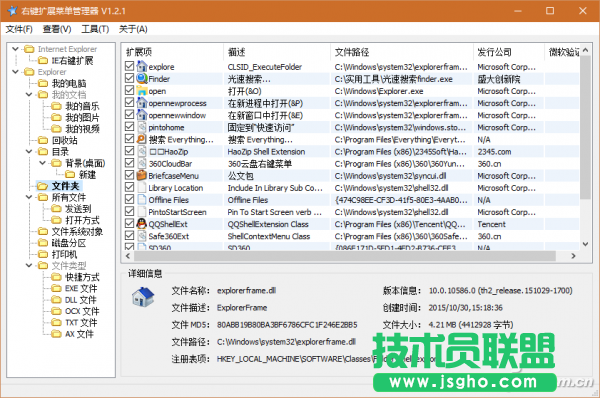Viewport: 600px width, 398px height.
Task: Click the vertical scrollbar thumb of list
Action: pyautogui.click(x=585, y=127)
